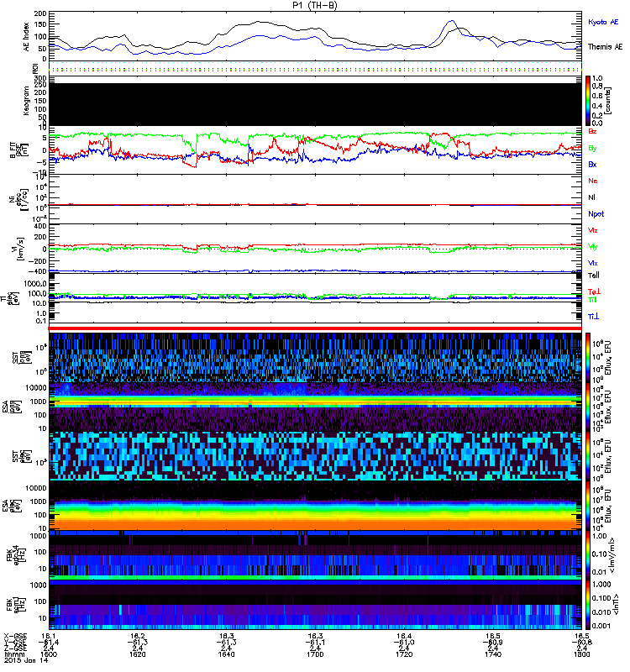This screenshot has height=672, width=630.
Task: Click the Y-GSE value -61.0
Action: [404, 642]
